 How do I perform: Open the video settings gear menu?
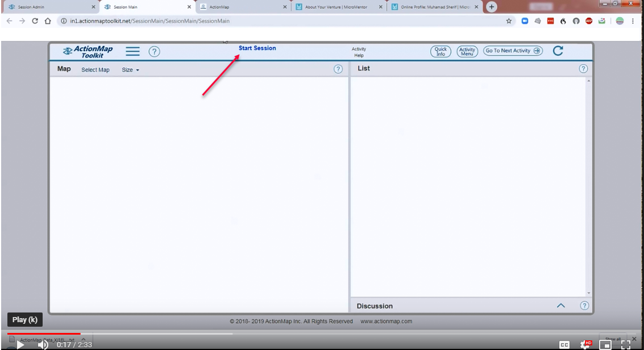click(585, 344)
